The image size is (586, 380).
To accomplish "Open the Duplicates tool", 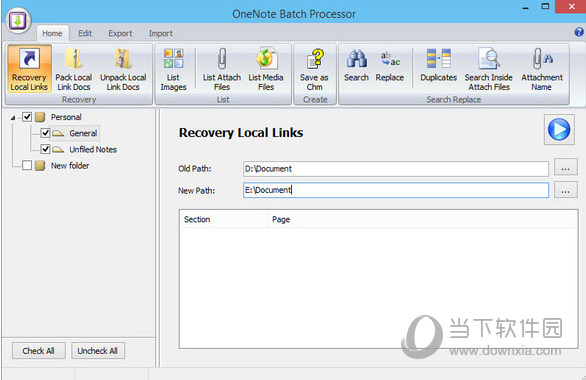I will coord(438,65).
